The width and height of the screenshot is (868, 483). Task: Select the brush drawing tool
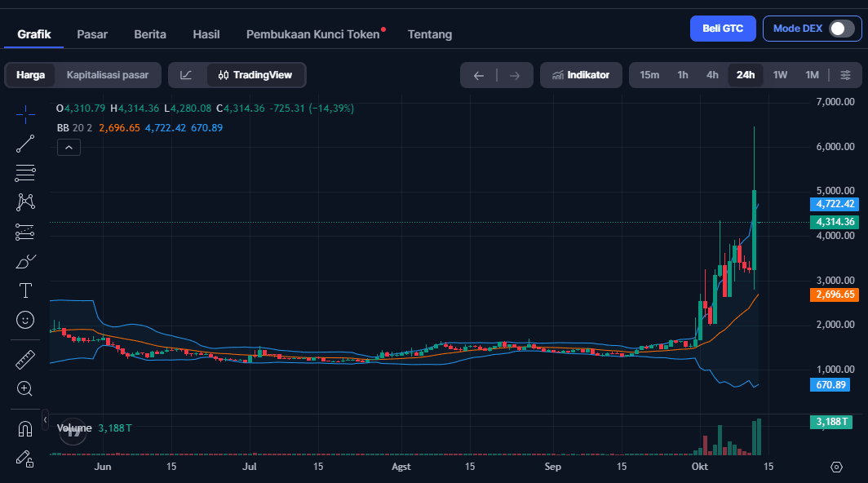click(25, 261)
